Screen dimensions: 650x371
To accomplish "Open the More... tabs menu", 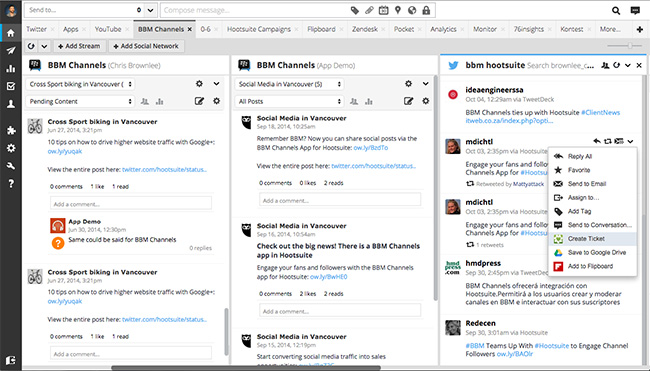I will point(610,29).
